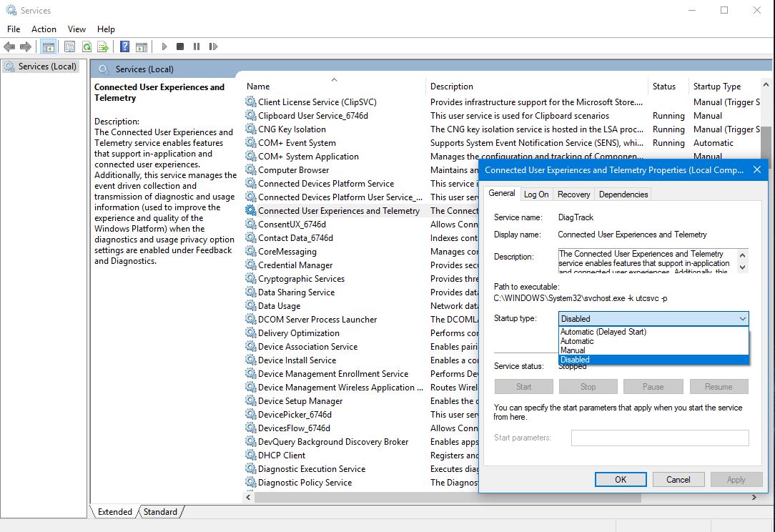The height and width of the screenshot is (532, 775).
Task: Click the OK button
Action: pyautogui.click(x=621, y=479)
